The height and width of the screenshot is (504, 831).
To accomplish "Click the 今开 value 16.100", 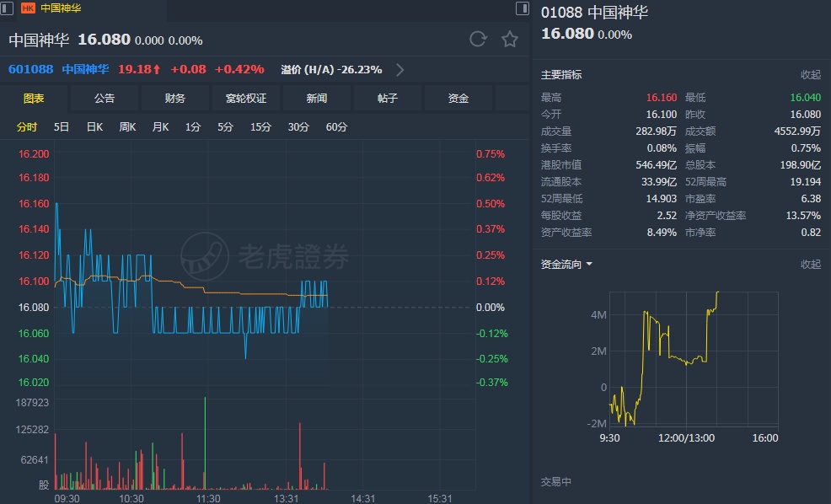I will click(x=662, y=115).
